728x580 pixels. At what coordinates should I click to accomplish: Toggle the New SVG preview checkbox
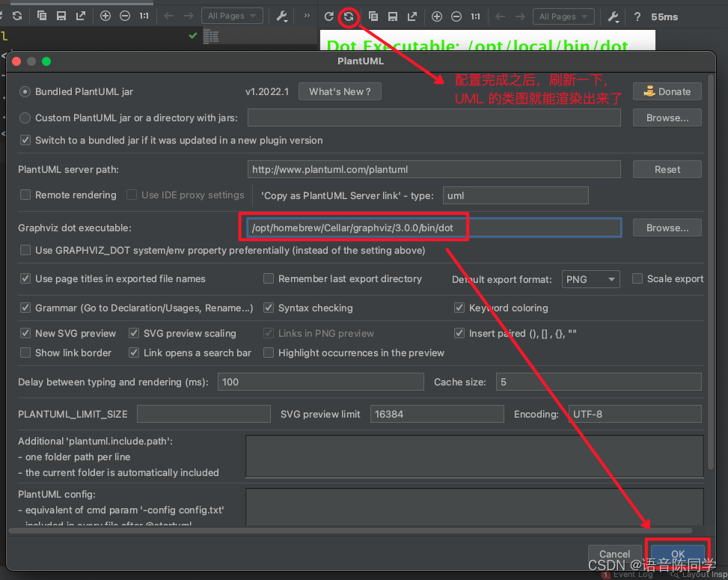(x=25, y=334)
